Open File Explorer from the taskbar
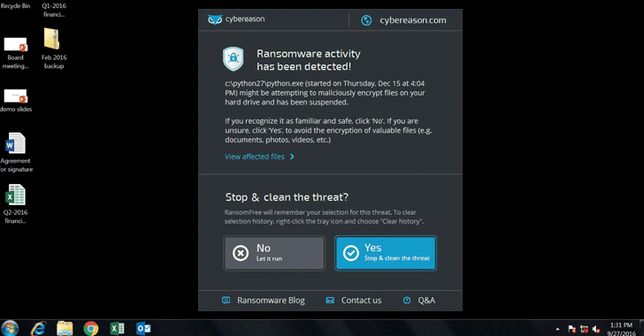Image resolution: width=644 pixels, height=336 pixels. click(65, 329)
